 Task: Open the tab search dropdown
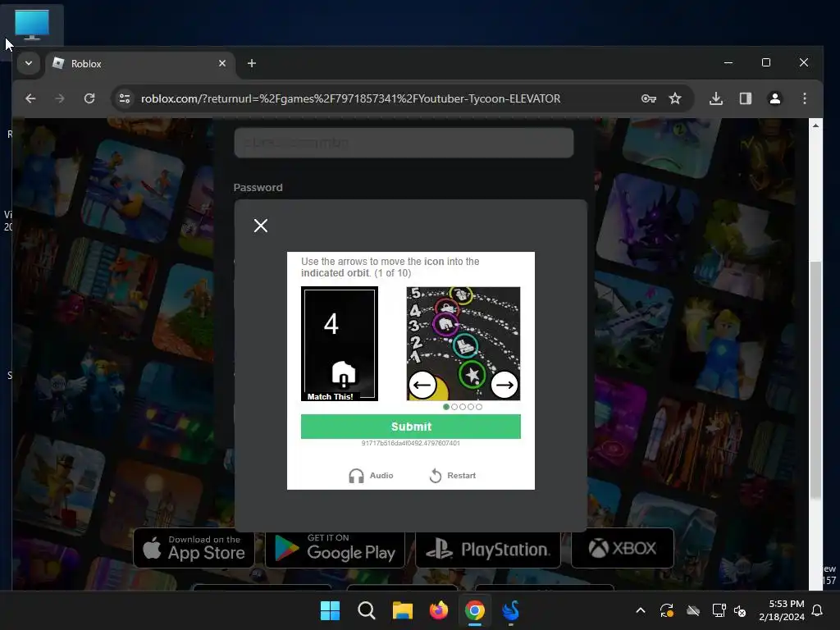(29, 63)
